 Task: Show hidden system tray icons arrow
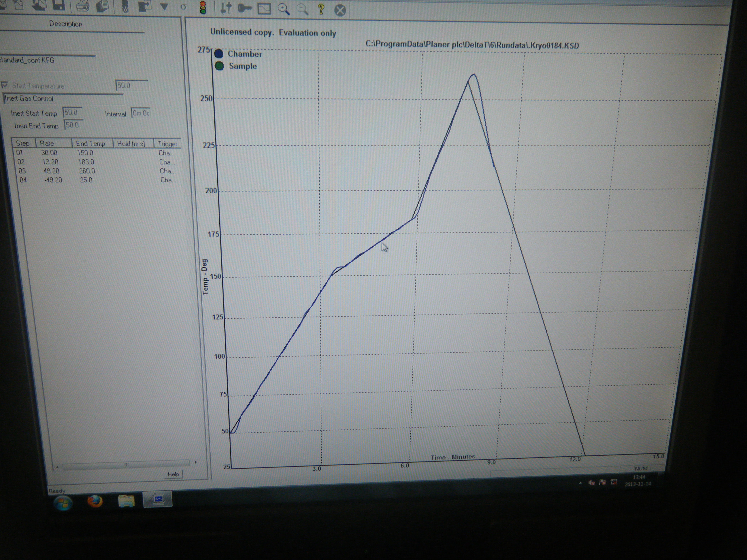coord(580,483)
